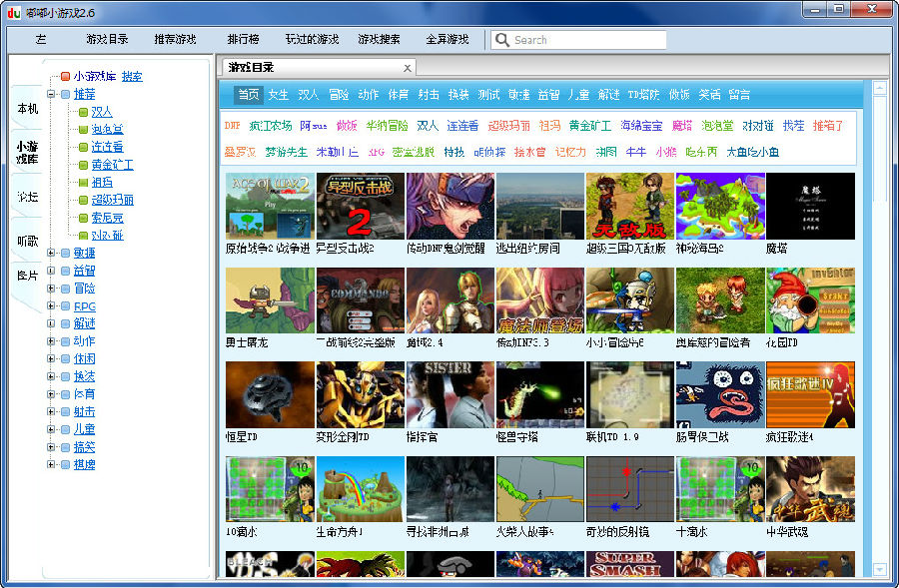This screenshot has width=899, height=588.
Task: Open the 疯狂农场 tag link
Action: point(271,126)
